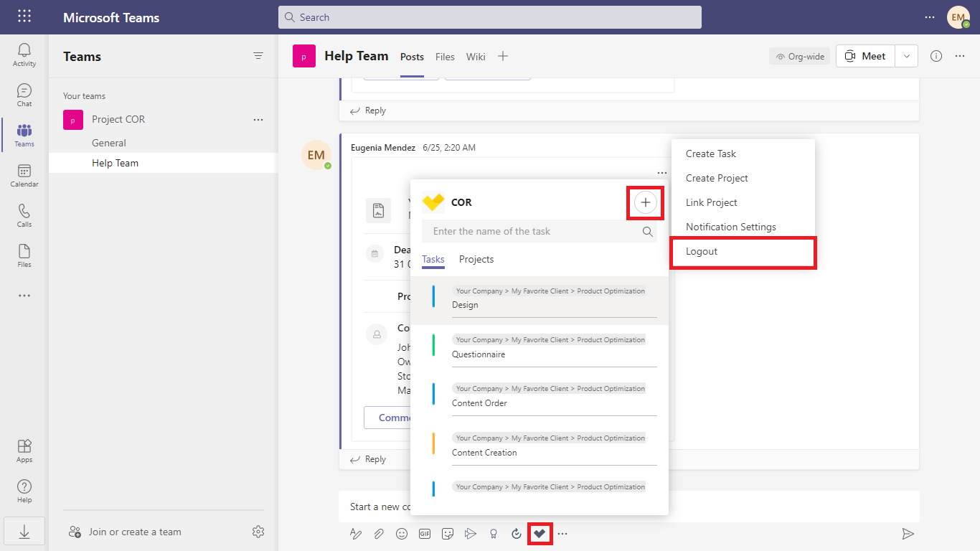980x551 pixels.
Task: Switch to the Projects tab
Action: pyautogui.click(x=476, y=259)
